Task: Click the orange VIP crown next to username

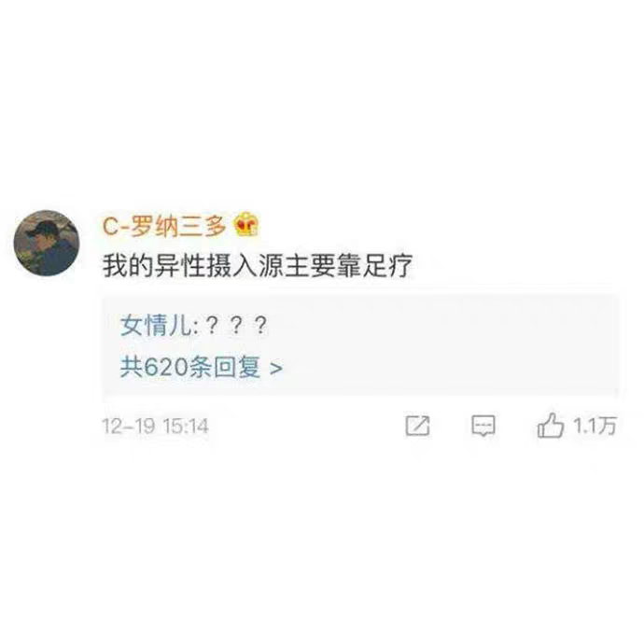Action: [x=246, y=226]
